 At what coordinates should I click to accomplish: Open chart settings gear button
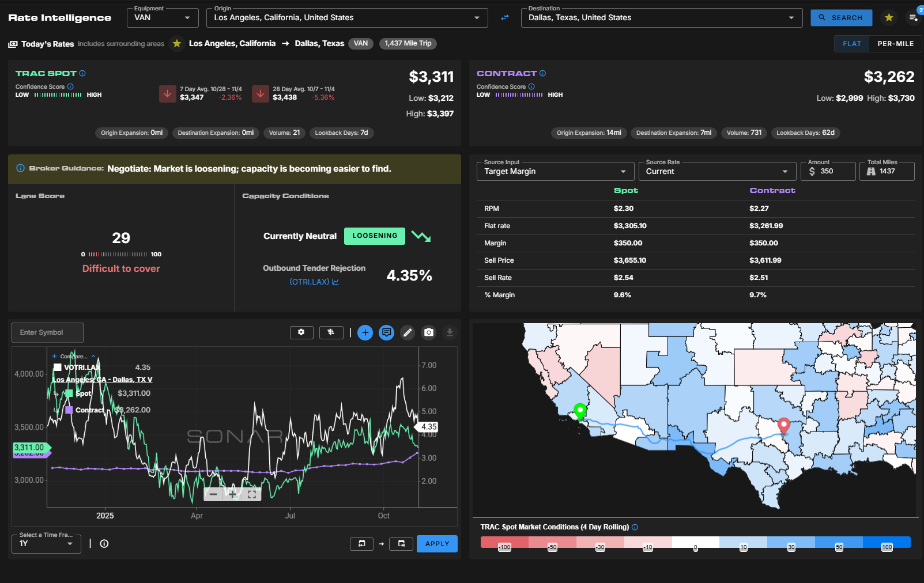coord(301,332)
